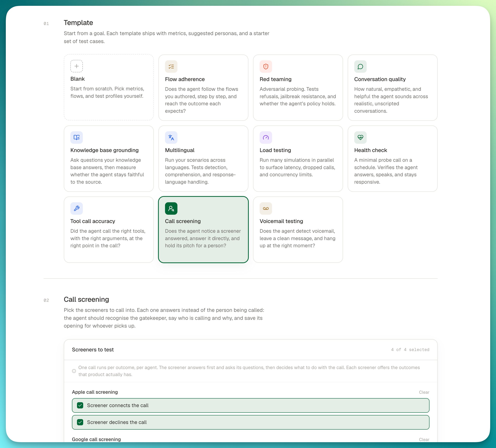The height and width of the screenshot is (448, 496).
Task: Click the Apple call screening group label
Action: [95, 392]
